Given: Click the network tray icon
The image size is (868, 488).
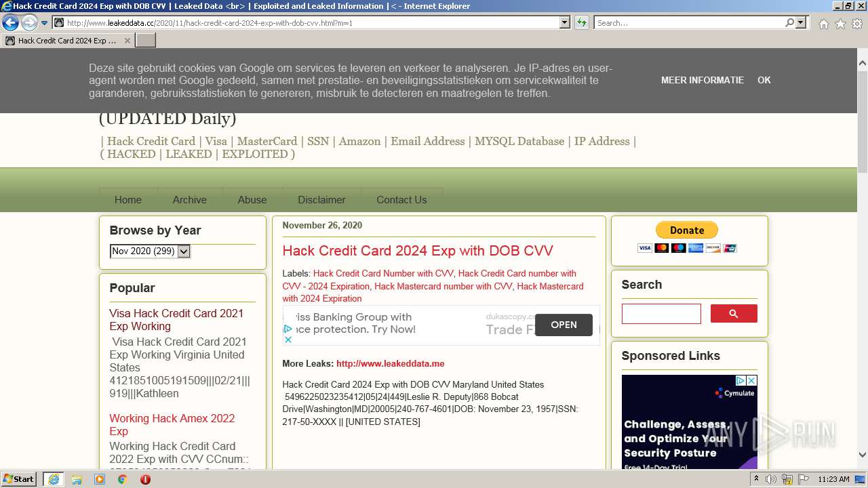Looking at the screenshot, I should pyautogui.click(x=787, y=479).
